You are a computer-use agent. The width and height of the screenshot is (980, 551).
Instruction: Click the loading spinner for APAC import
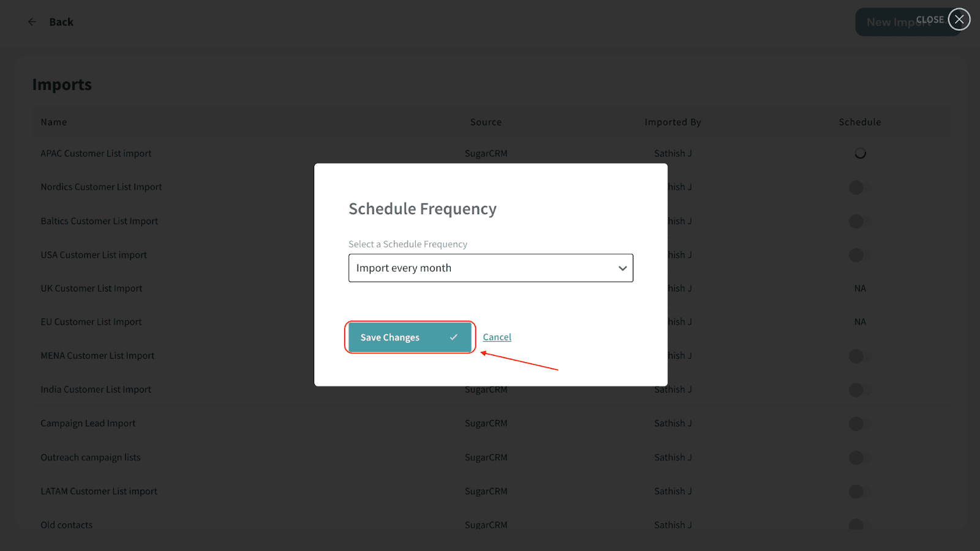pyautogui.click(x=860, y=153)
